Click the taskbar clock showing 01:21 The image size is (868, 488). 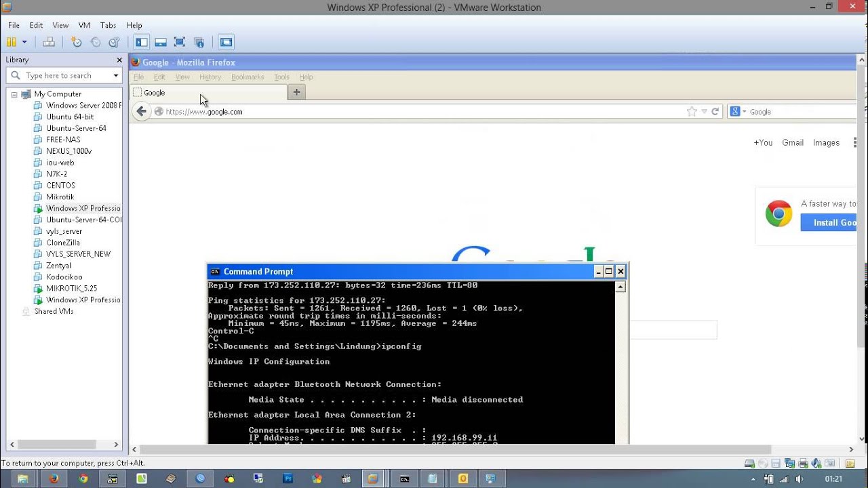pos(833,479)
